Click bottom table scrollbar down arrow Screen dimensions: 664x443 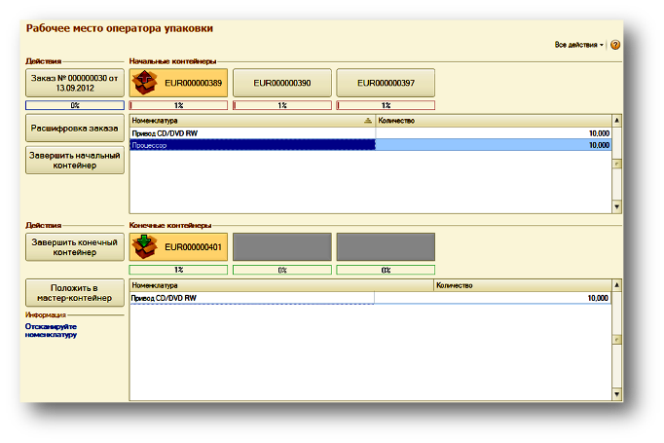(617, 394)
